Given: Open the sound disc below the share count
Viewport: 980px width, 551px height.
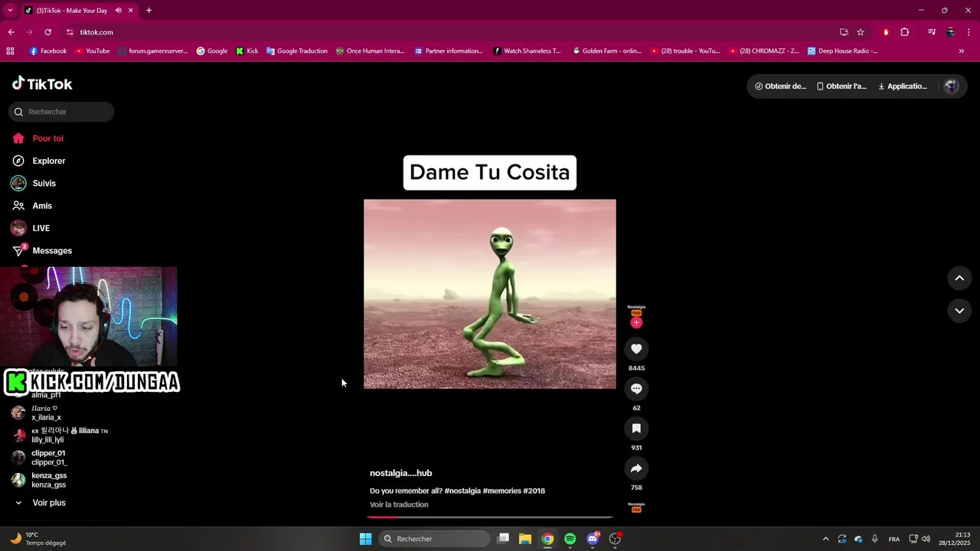Looking at the screenshot, I should pos(636,507).
